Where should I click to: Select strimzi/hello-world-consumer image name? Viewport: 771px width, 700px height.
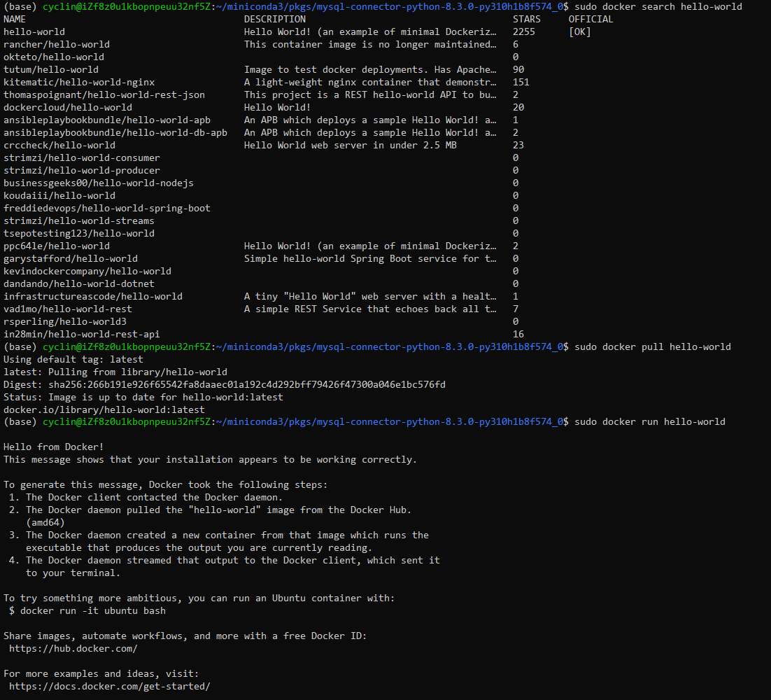click(x=82, y=158)
